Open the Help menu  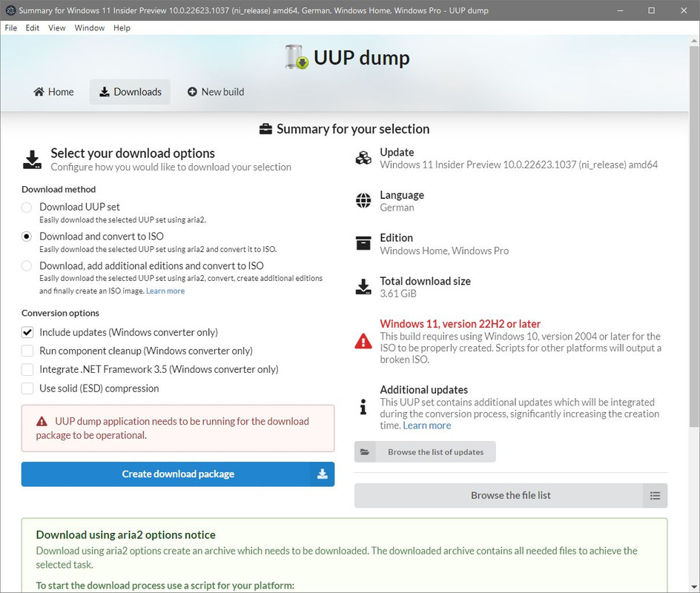122,27
